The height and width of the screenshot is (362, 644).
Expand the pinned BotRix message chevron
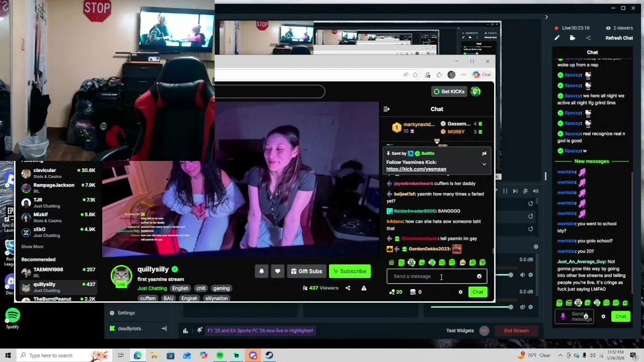click(x=484, y=164)
